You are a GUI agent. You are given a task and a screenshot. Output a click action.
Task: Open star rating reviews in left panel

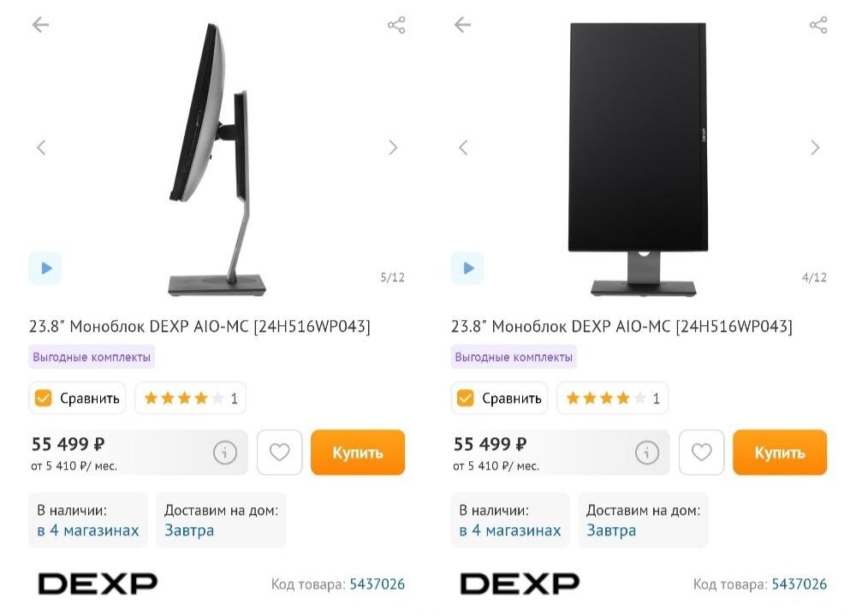pyautogui.click(x=191, y=399)
